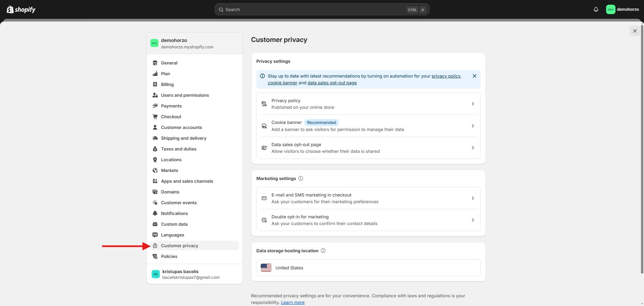
Task: Click the Customer privacy lock icon
Action: 155,246
